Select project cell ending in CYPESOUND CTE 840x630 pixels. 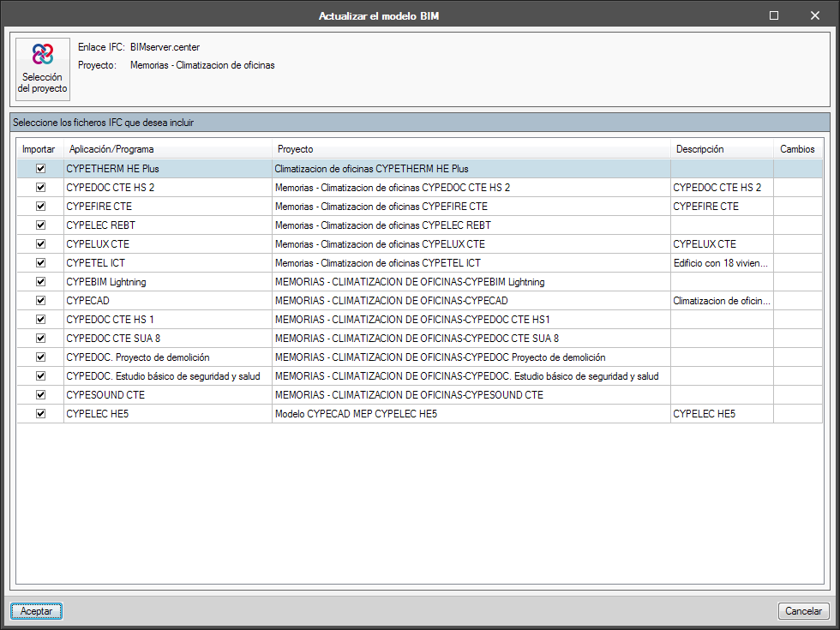(471, 395)
